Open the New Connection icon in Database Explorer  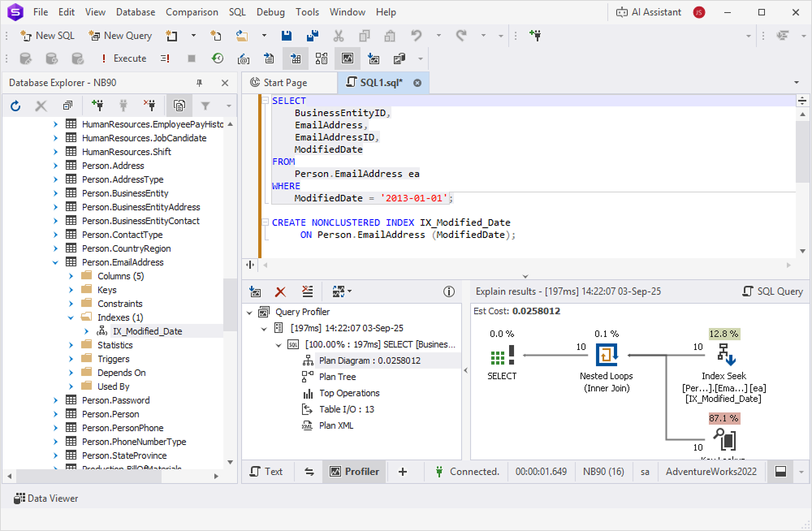97,106
